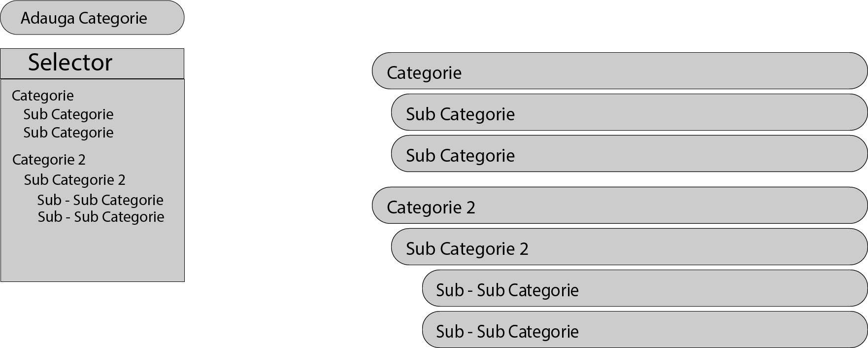Select last Sub - Sub Categorie in Selector list
868x348 pixels.
[101, 217]
